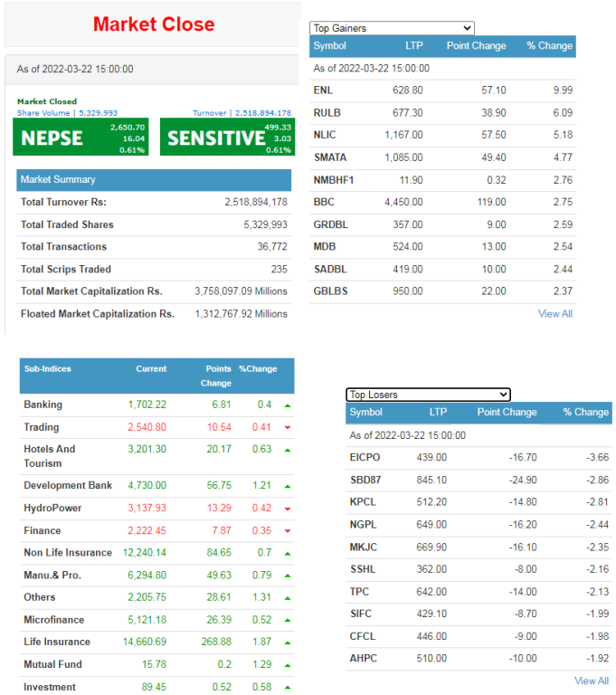
Task: Select ENL in Top Gainers
Action: click(323, 90)
